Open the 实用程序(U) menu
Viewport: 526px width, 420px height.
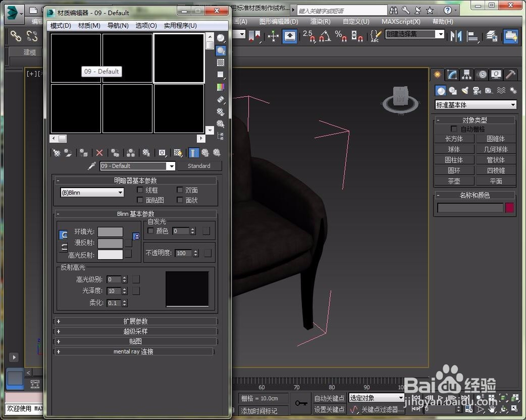[x=180, y=25]
